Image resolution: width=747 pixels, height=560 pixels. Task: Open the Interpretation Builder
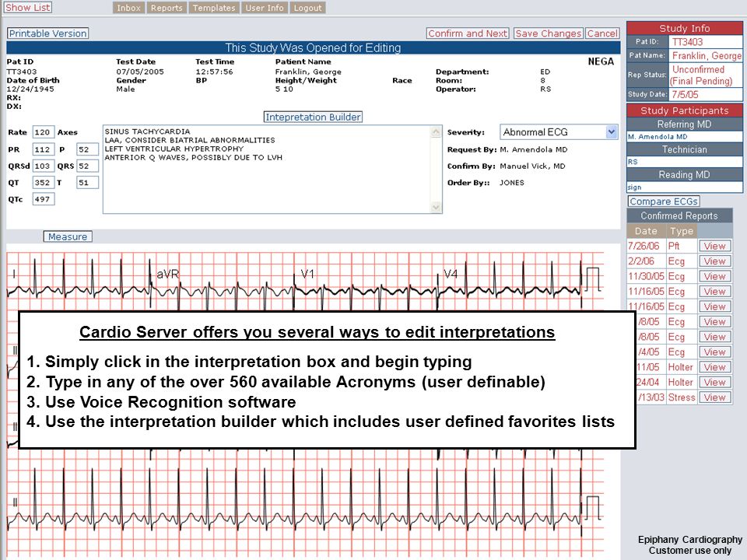click(313, 117)
